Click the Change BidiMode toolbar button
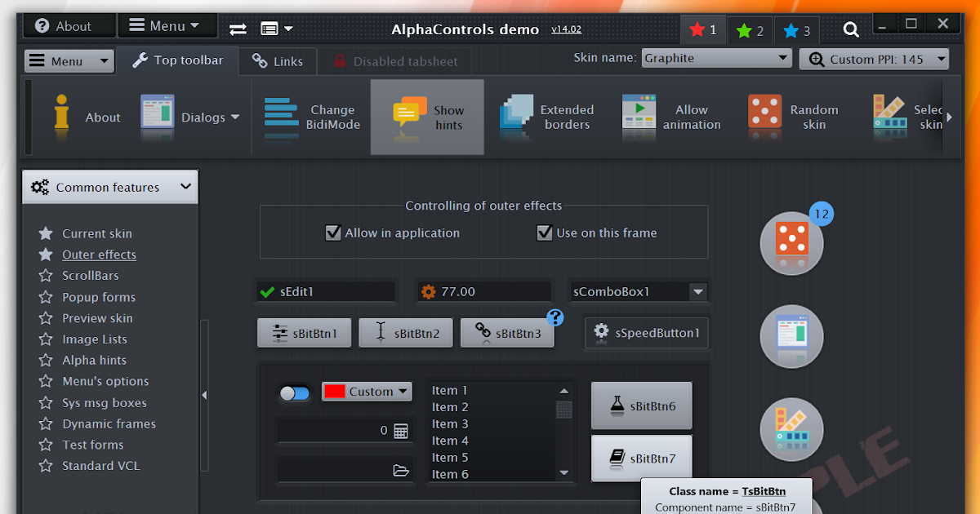 312,117
